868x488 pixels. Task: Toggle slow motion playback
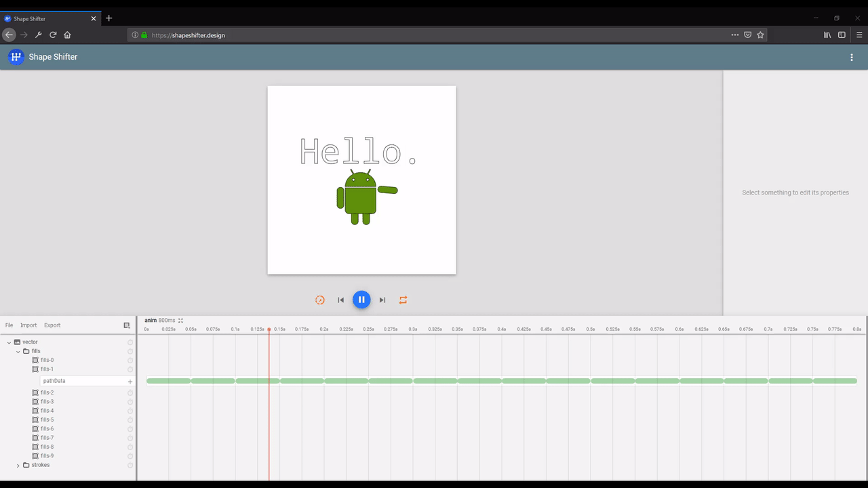pyautogui.click(x=320, y=300)
